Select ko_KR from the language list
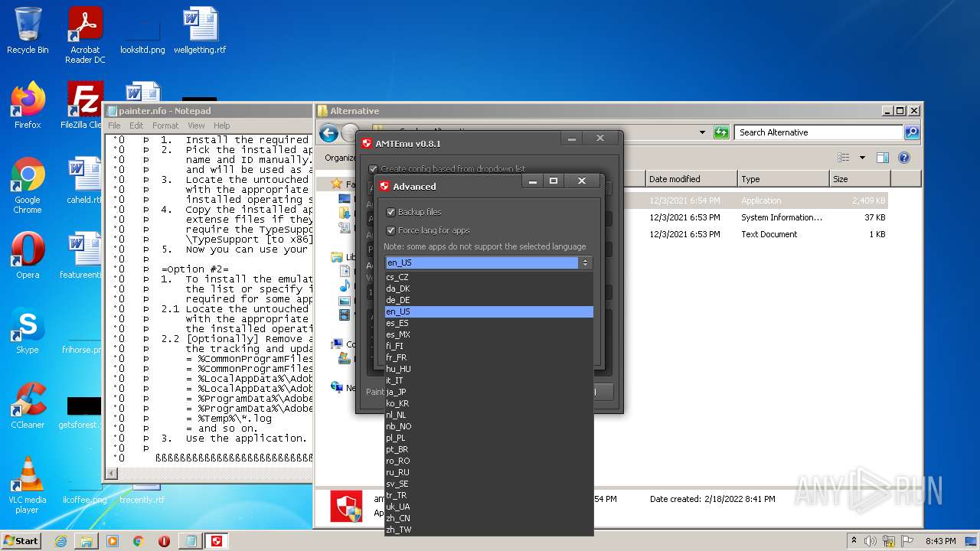Image resolution: width=980 pixels, height=551 pixels. point(488,403)
